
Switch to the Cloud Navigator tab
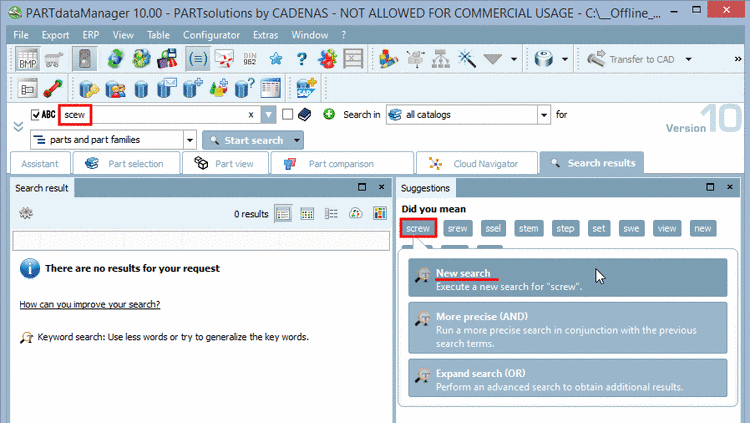click(477, 164)
